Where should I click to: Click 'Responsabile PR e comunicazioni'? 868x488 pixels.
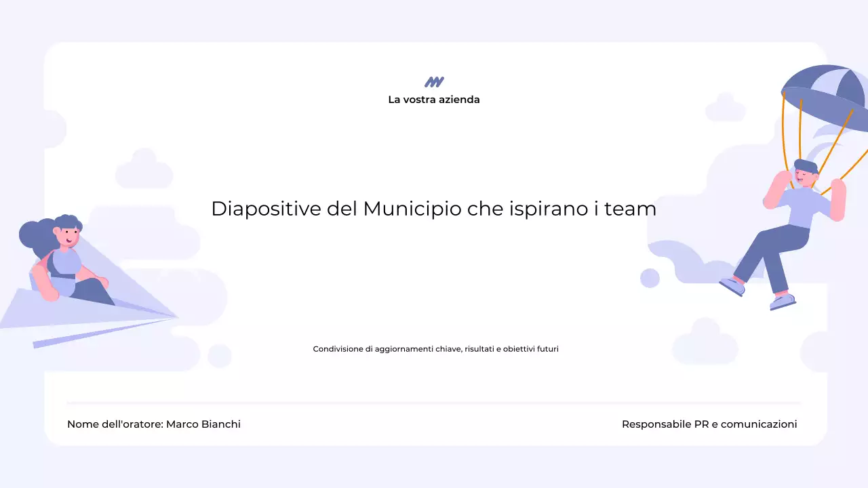coord(709,424)
